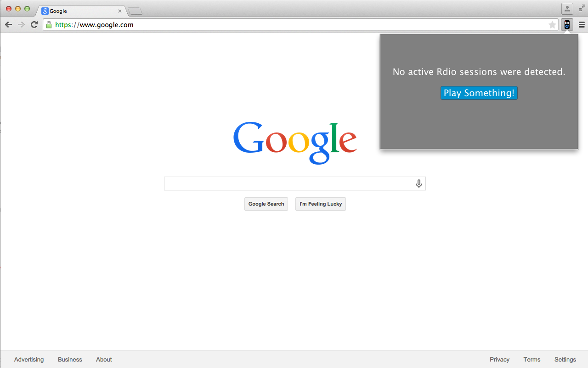Open the About footer link
Viewport: 588px width, 368px height.
(104, 360)
